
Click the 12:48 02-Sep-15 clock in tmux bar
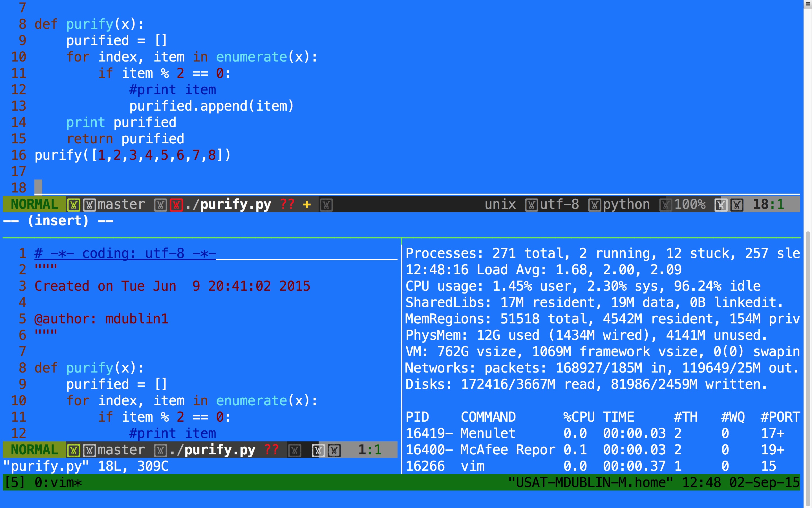point(741,483)
